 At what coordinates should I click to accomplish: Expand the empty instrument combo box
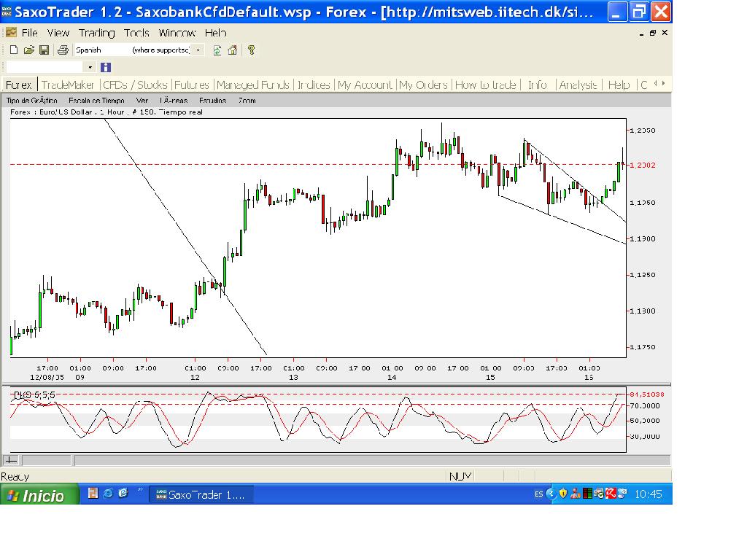(90, 67)
